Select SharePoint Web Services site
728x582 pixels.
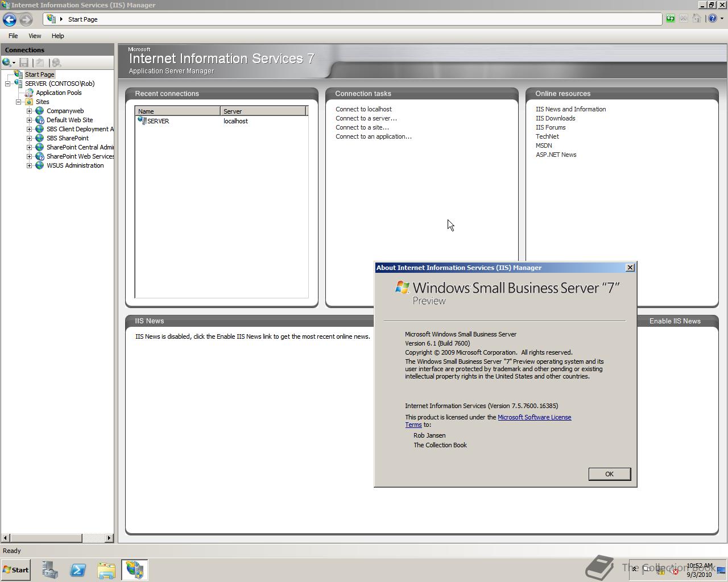(80, 156)
